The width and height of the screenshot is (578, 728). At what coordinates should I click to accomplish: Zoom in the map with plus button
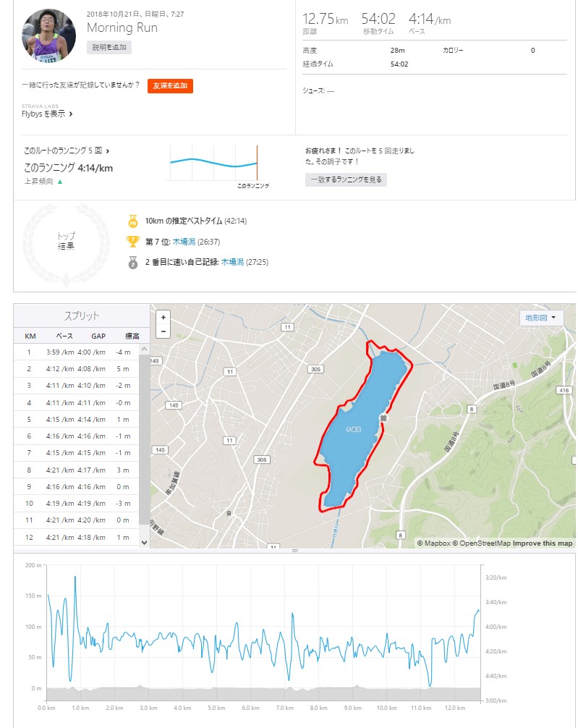pos(163,318)
